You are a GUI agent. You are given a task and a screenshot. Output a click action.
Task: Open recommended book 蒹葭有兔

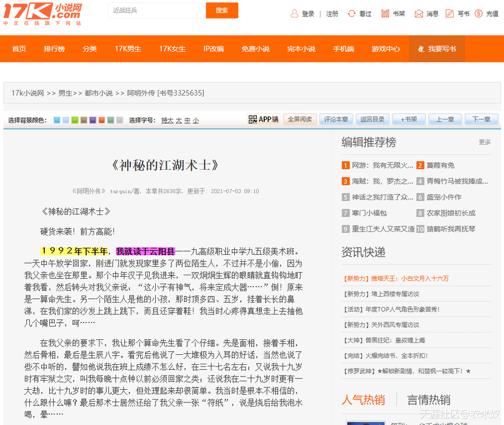[440, 166]
